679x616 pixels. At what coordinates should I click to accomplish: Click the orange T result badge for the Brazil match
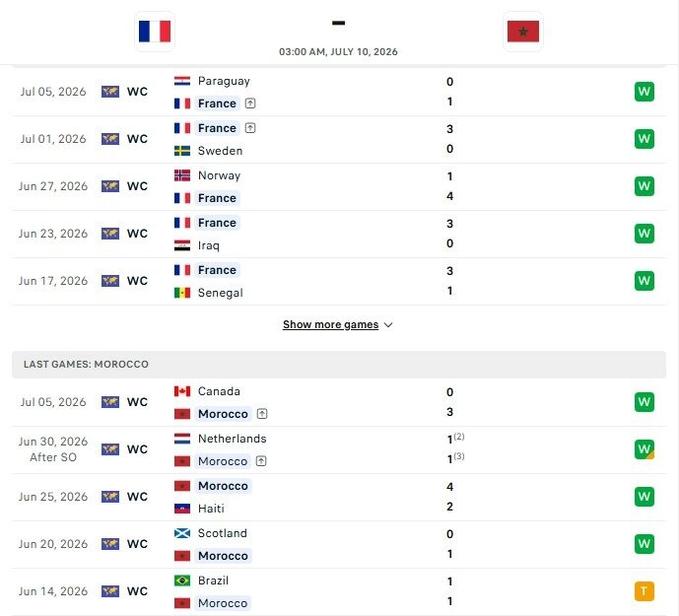[x=644, y=591]
